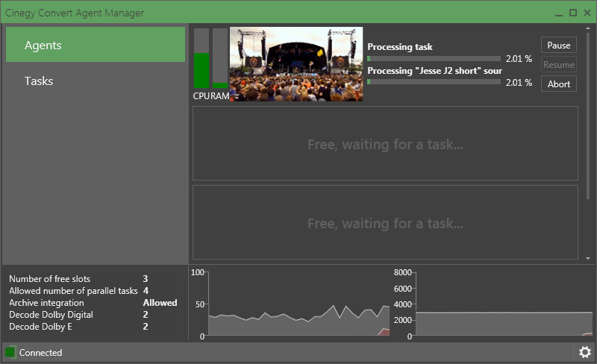Click the RAM usage history graph
Viewport: 597px width, 364px height.
click(x=504, y=304)
